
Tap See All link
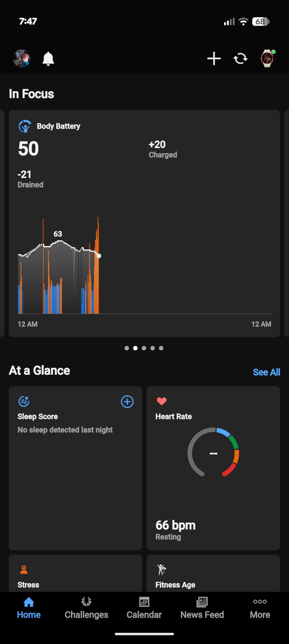click(266, 372)
